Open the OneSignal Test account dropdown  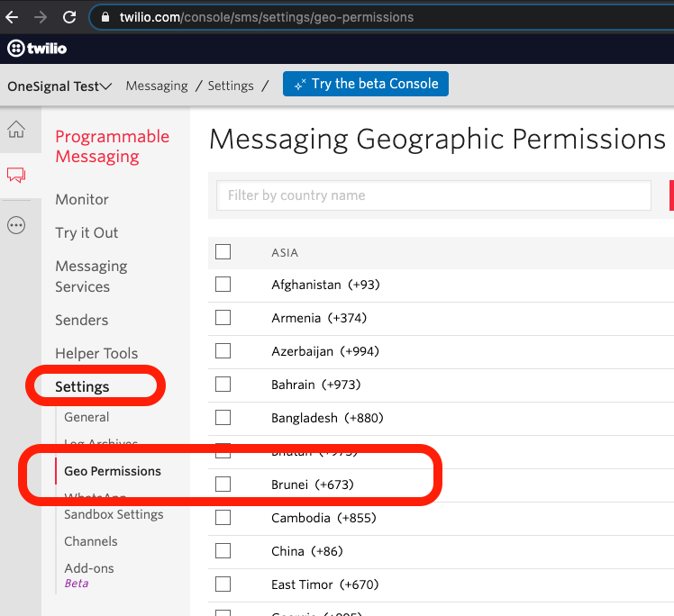pyautogui.click(x=59, y=86)
